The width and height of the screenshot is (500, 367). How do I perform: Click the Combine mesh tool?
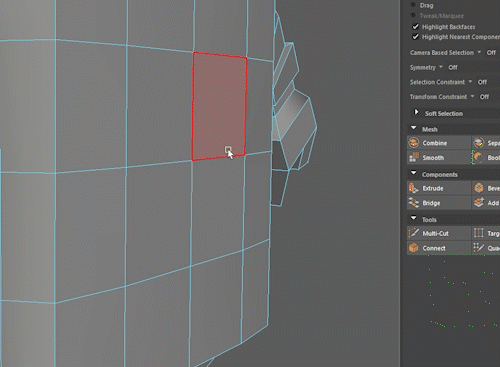coord(439,143)
